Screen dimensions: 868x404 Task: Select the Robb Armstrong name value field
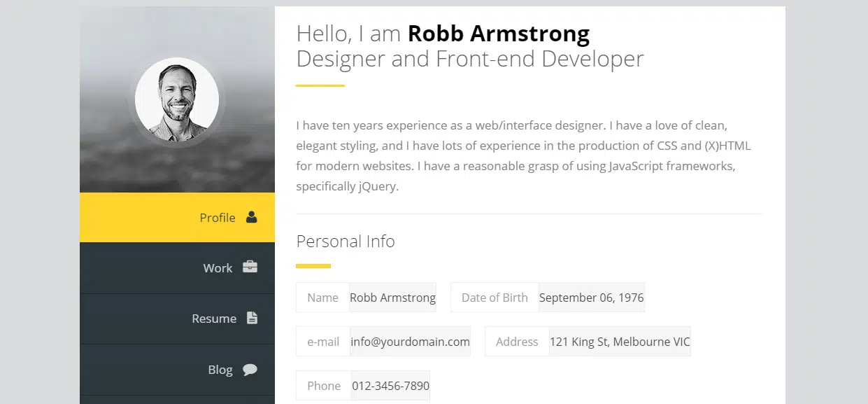pyautogui.click(x=392, y=298)
